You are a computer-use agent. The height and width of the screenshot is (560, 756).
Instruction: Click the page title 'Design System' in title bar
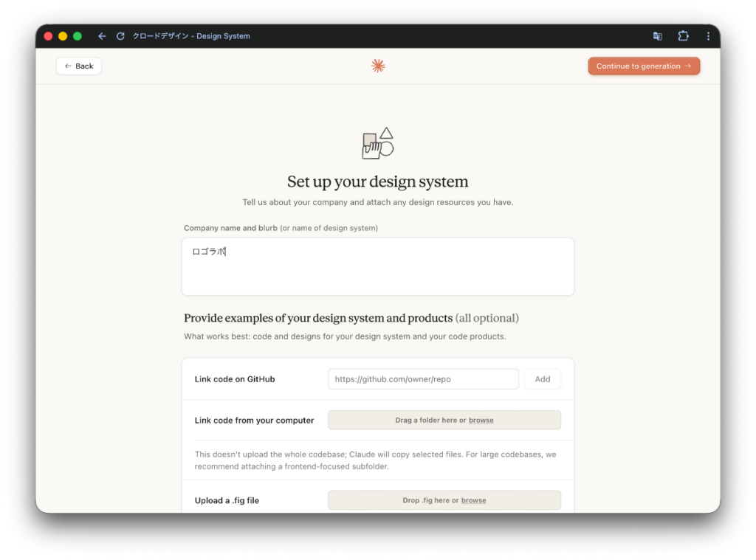pyautogui.click(x=223, y=36)
